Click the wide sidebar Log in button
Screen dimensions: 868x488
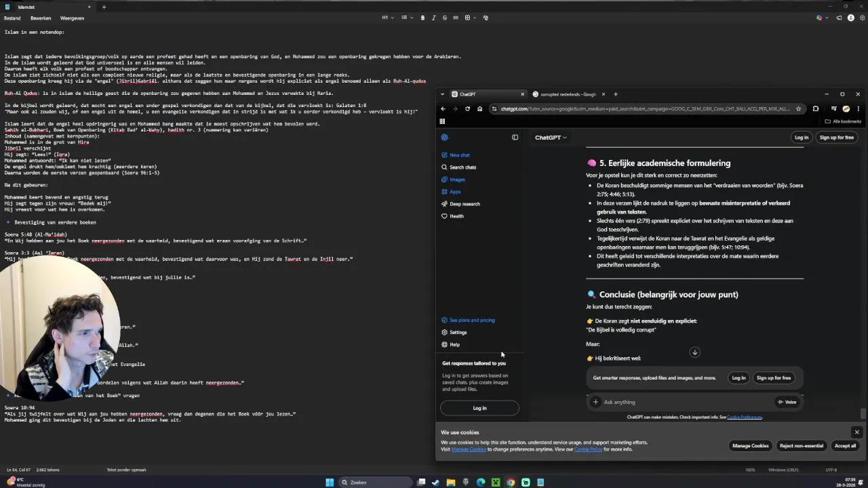pos(479,408)
